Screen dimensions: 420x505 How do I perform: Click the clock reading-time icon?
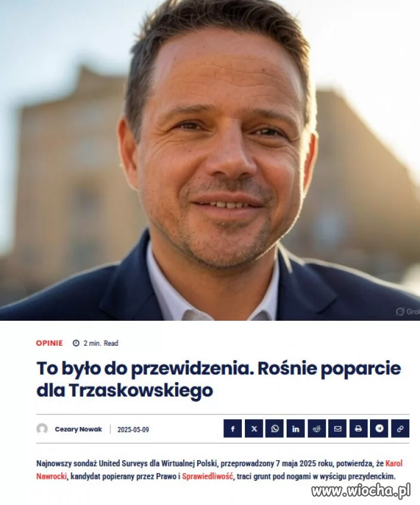pyautogui.click(x=76, y=343)
